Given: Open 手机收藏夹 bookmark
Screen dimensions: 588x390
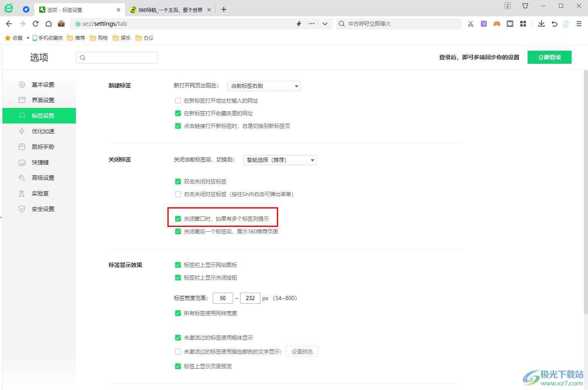Looking at the screenshot, I should point(48,38).
